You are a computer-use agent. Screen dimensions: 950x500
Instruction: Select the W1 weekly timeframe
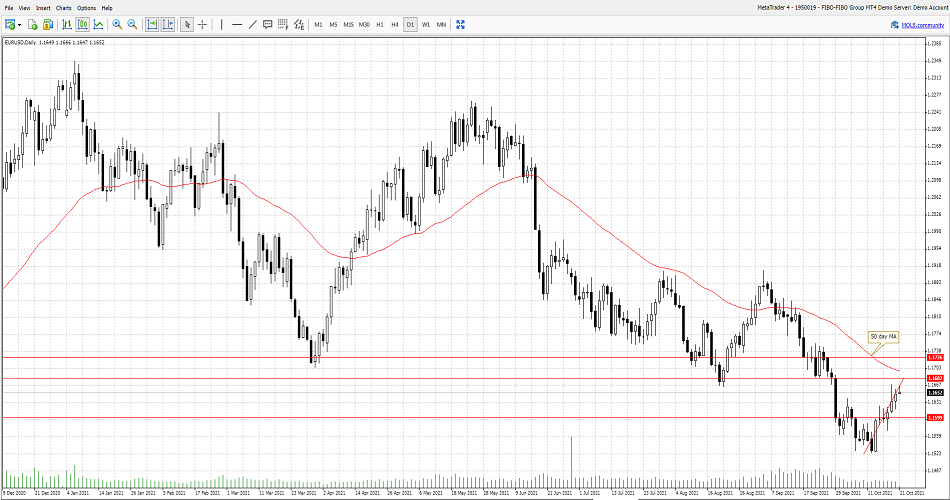pos(426,24)
